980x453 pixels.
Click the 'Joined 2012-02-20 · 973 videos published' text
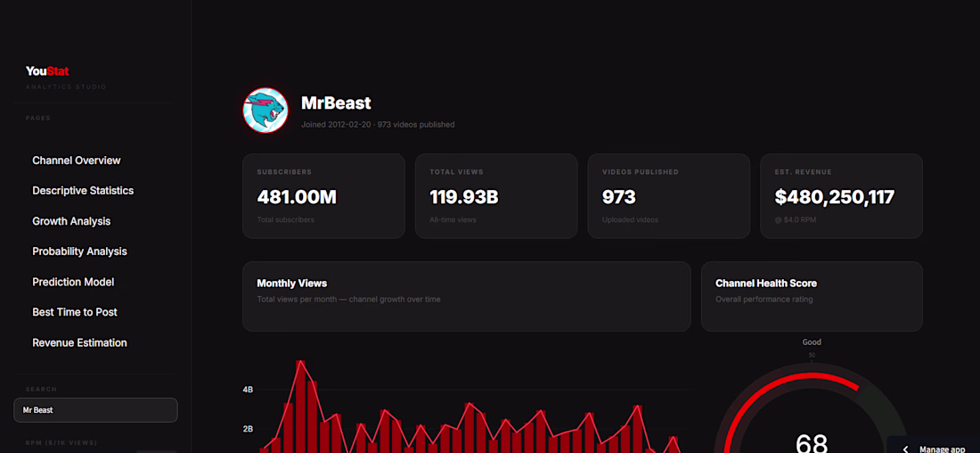coord(378,125)
